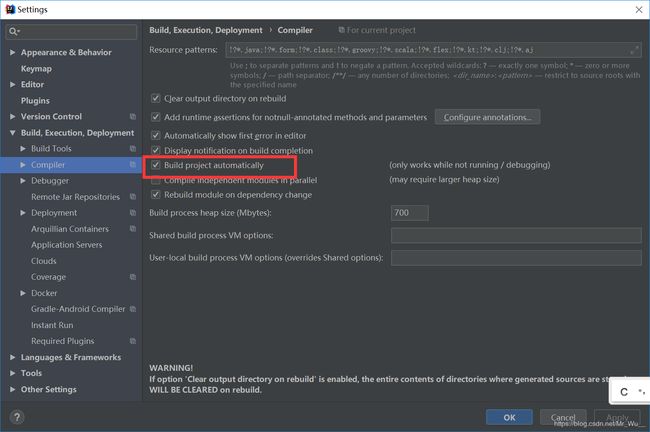Expand Appearance & Behavior section
The height and width of the screenshot is (432, 650).
tap(12, 52)
